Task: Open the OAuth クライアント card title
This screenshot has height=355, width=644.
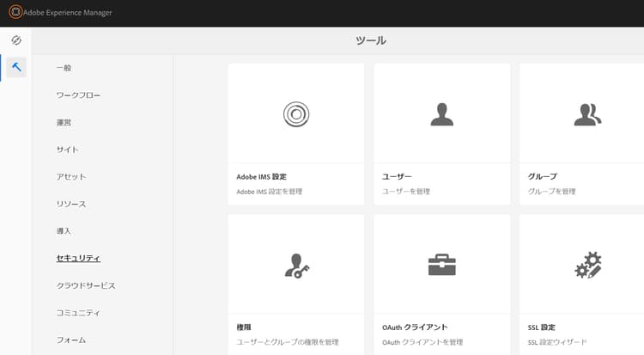Action: pos(415,327)
